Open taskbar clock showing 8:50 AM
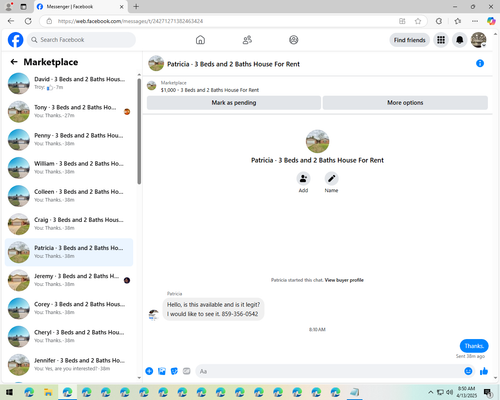Image resolution: width=500 pixels, height=400 pixels. pyautogui.click(x=466, y=392)
